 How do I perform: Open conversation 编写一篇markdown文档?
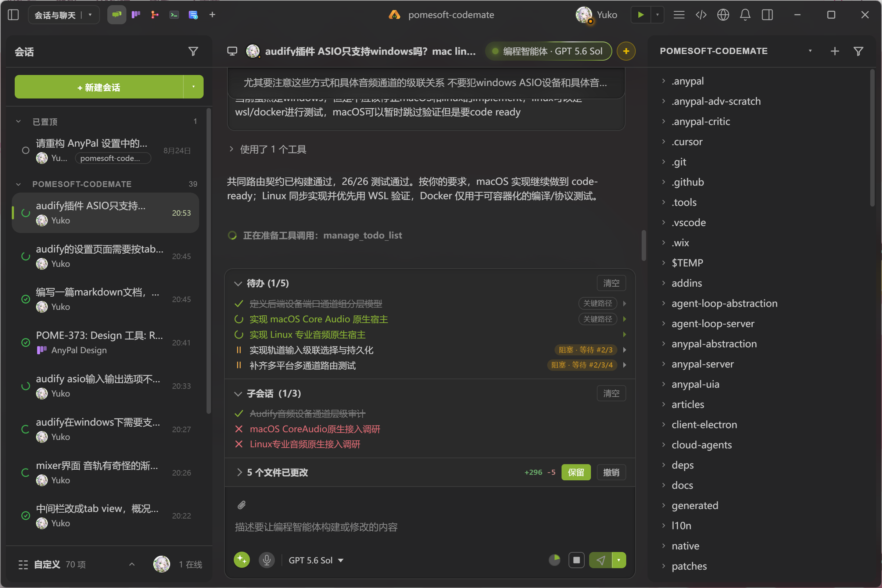[x=105, y=299]
